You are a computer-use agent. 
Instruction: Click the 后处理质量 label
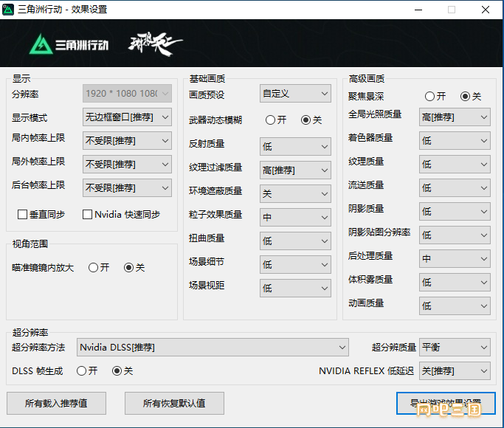pyautogui.click(x=370, y=256)
